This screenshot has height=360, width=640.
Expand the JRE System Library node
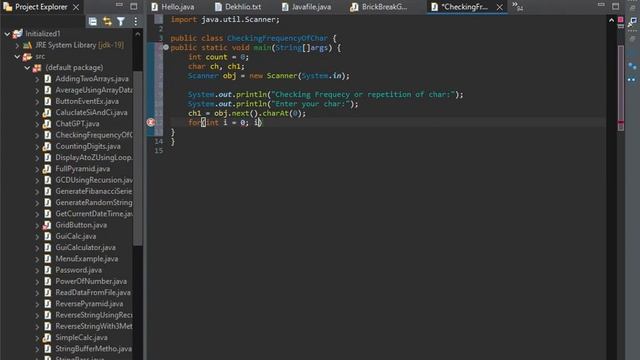[17, 45]
